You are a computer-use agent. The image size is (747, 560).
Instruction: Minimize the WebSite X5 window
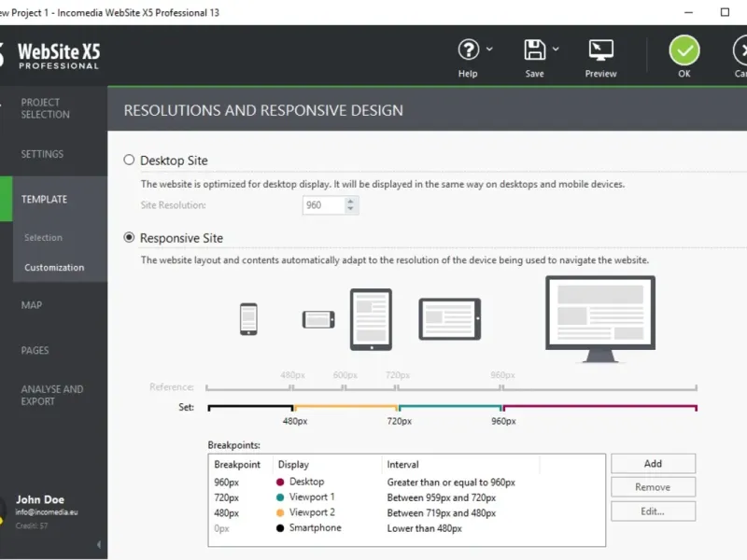tap(688, 12)
